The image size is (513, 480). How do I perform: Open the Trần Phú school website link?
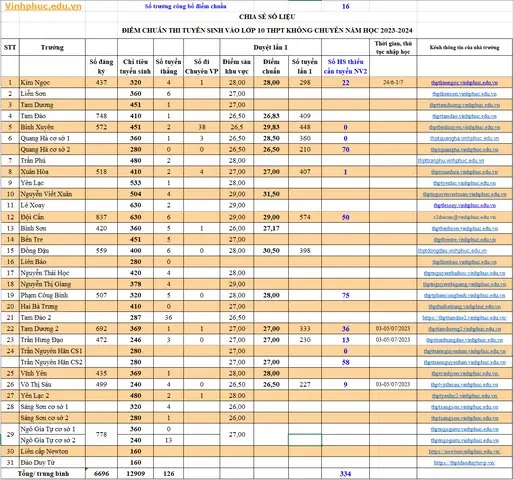point(451,161)
